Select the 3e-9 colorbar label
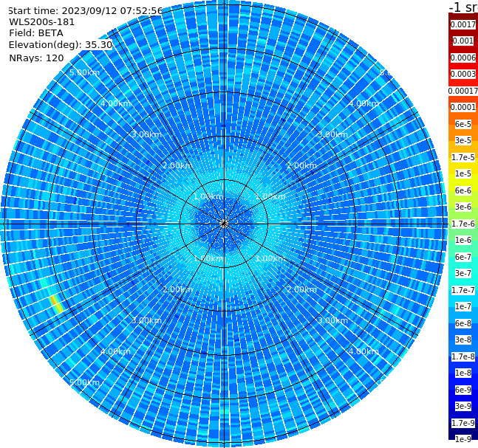This screenshot has width=478, height=448. tap(463, 406)
